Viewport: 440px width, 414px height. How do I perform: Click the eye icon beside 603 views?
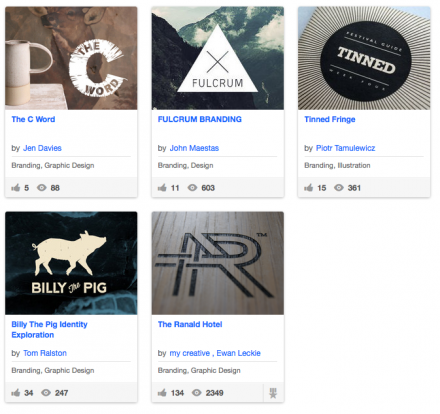192,188
